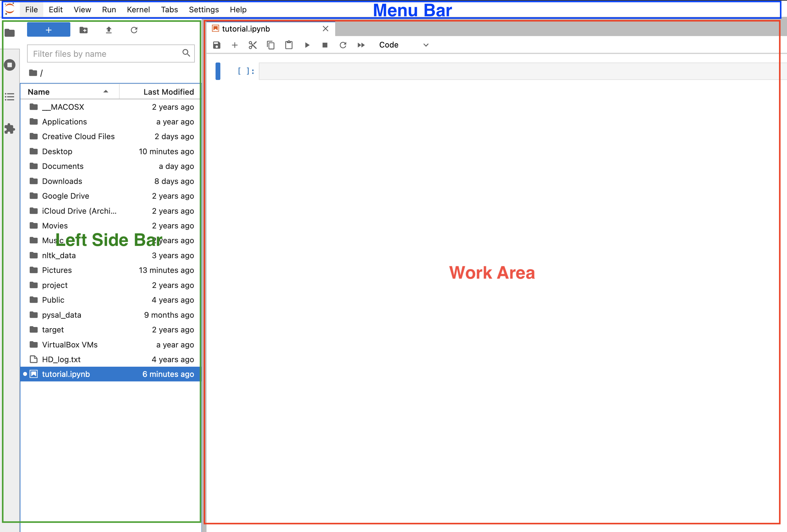Run the selected cell
The width and height of the screenshot is (787, 532).
[307, 45]
